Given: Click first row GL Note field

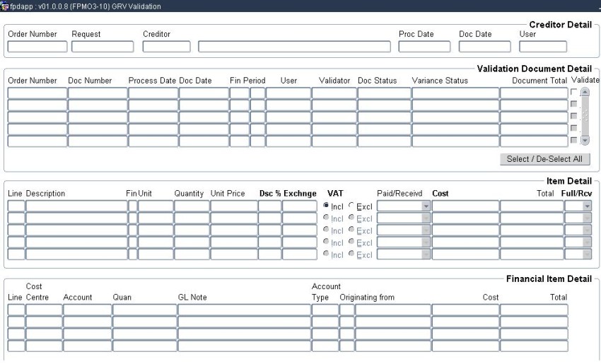Looking at the screenshot, I should 243,310.
